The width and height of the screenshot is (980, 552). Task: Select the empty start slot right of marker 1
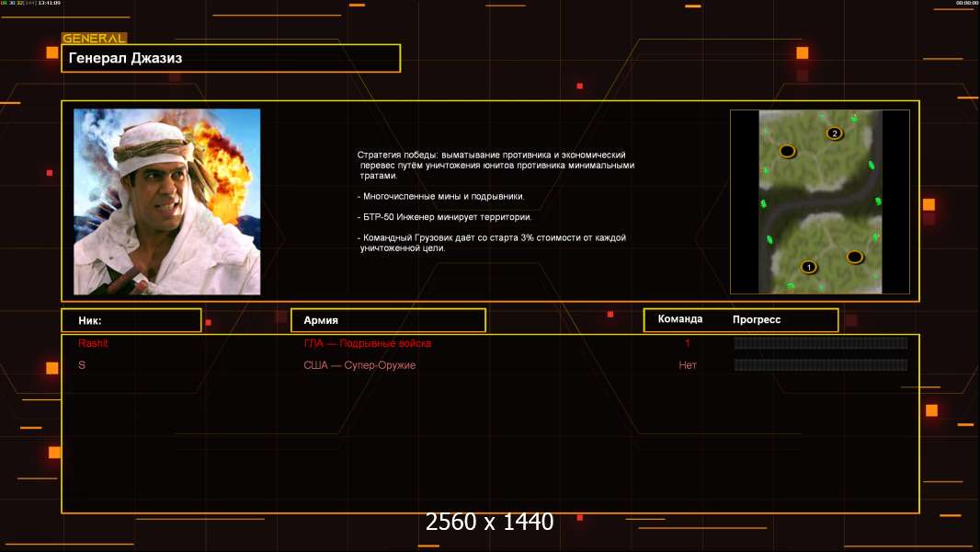[x=855, y=257]
